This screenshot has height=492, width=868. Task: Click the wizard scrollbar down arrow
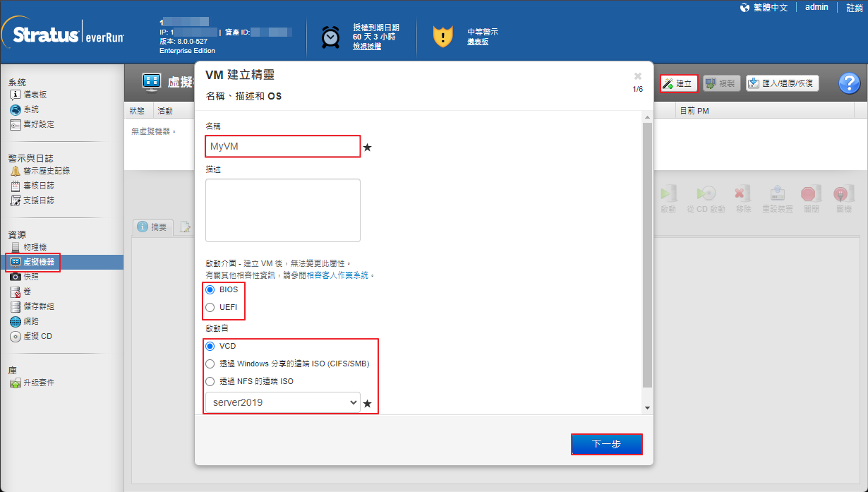pos(648,408)
